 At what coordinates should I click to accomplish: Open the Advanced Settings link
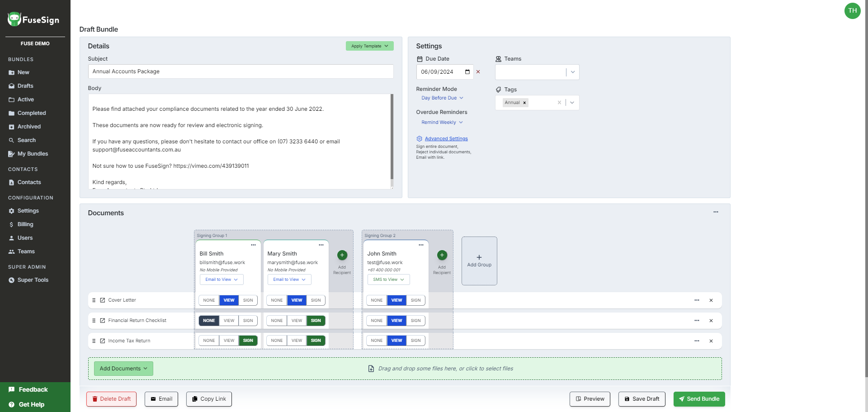click(446, 139)
